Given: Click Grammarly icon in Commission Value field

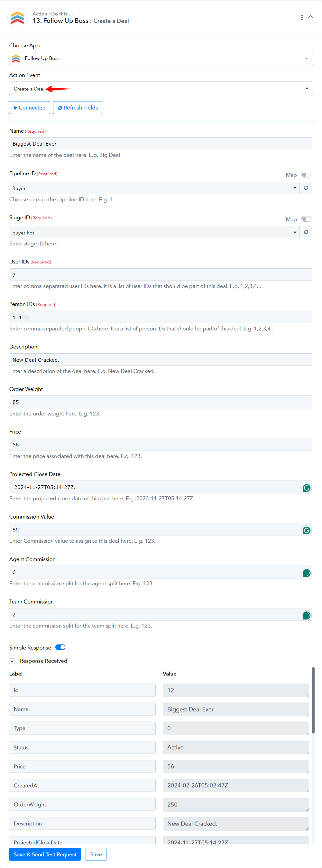Looking at the screenshot, I should pos(306,530).
